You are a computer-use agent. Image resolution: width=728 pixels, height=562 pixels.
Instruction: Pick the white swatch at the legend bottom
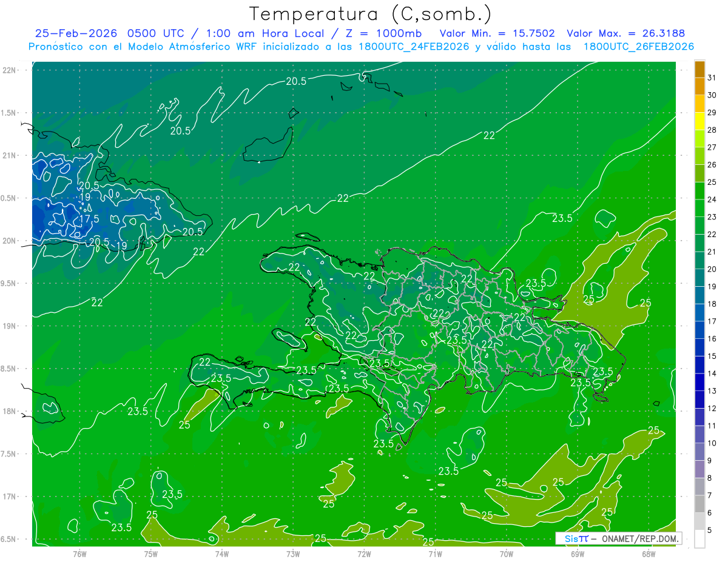[x=699, y=539]
